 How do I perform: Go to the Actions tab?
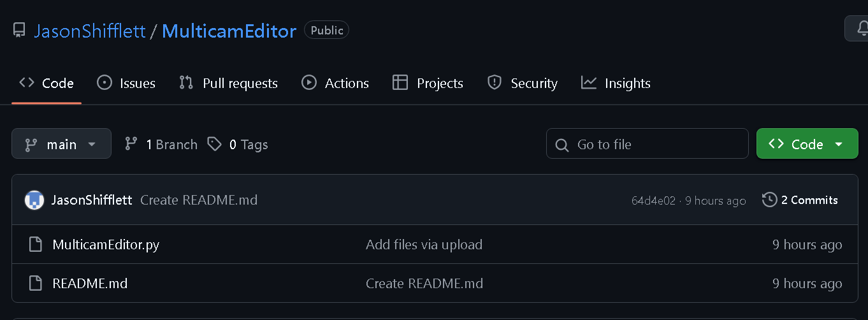tap(335, 84)
